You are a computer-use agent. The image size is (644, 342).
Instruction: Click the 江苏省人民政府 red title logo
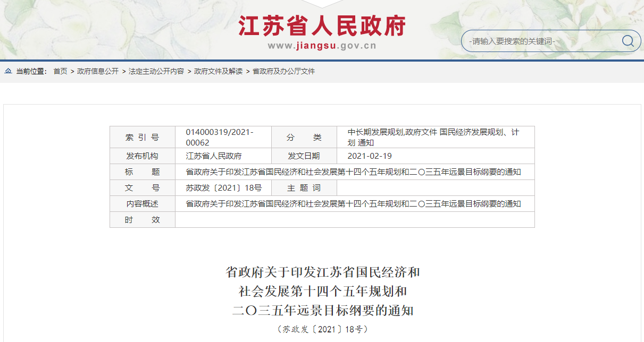tap(322, 25)
